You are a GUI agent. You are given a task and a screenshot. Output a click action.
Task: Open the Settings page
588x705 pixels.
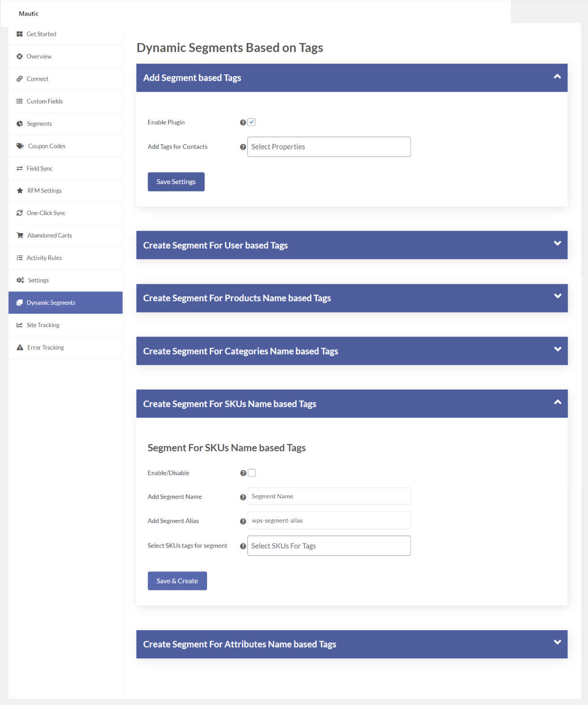(65, 280)
